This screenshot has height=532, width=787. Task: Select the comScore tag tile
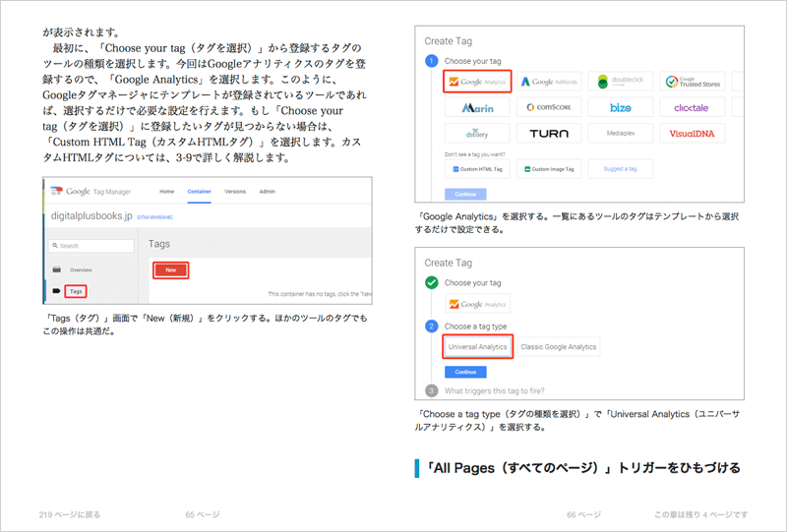549,107
